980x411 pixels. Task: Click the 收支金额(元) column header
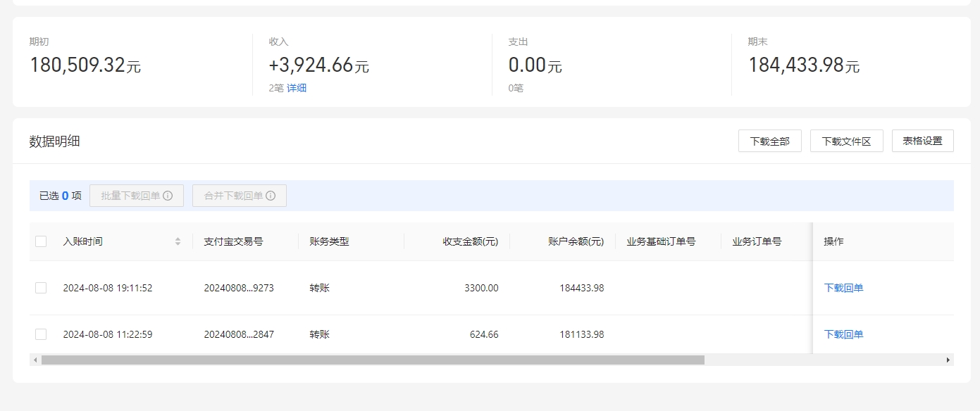471,241
